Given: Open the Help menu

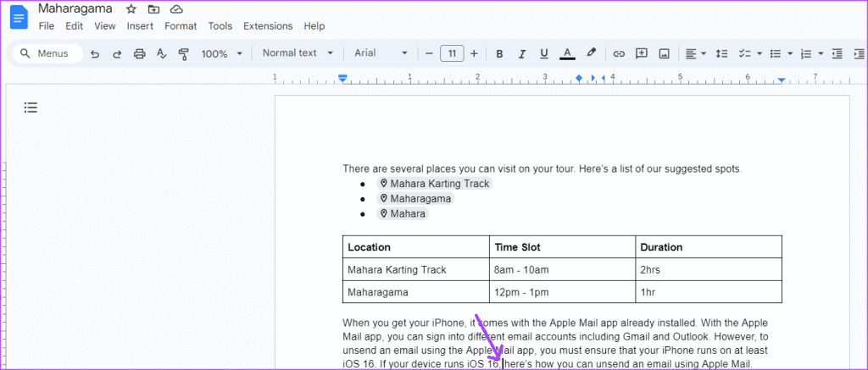Looking at the screenshot, I should (x=314, y=26).
